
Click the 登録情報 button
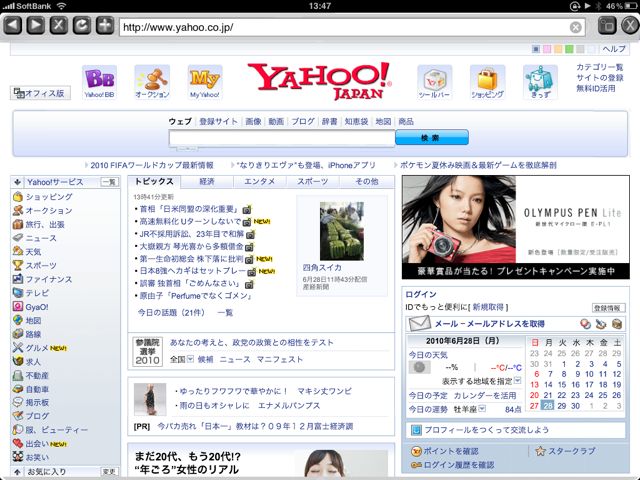[608, 308]
